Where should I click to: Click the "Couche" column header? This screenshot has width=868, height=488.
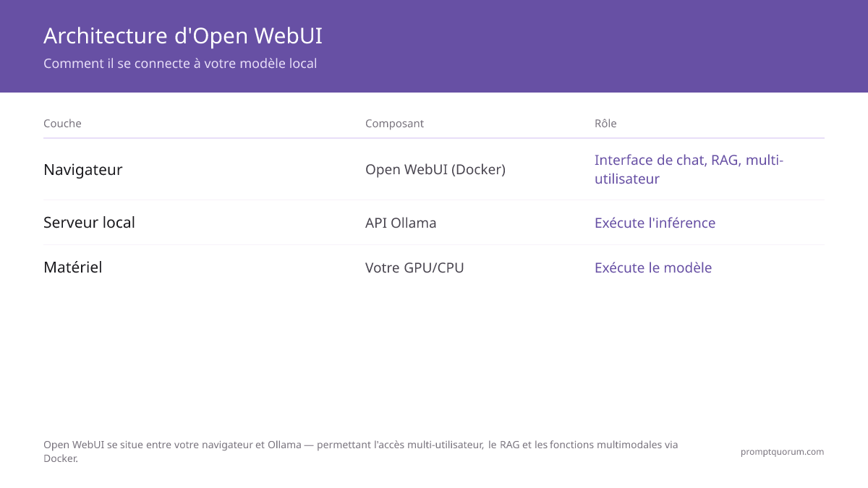[62, 124]
